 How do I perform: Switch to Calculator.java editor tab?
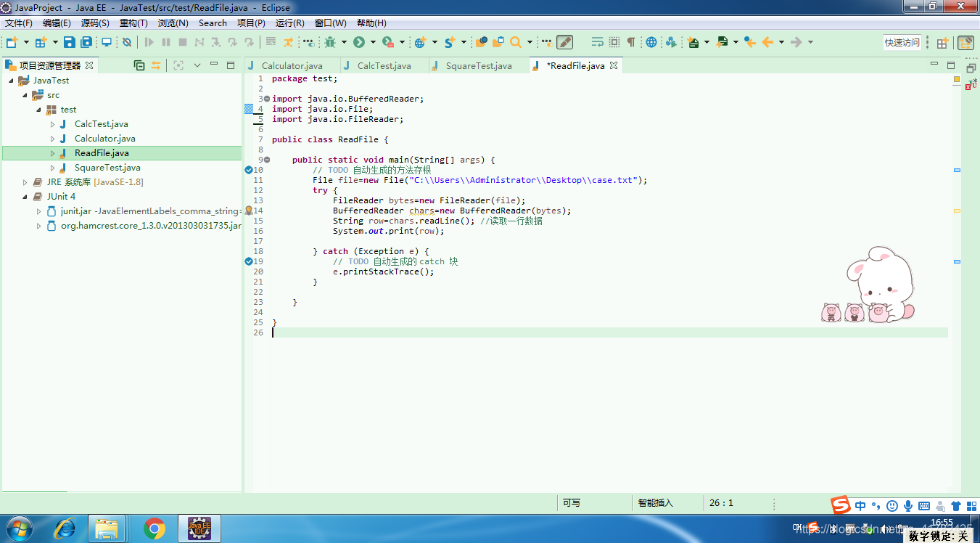(x=292, y=65)
